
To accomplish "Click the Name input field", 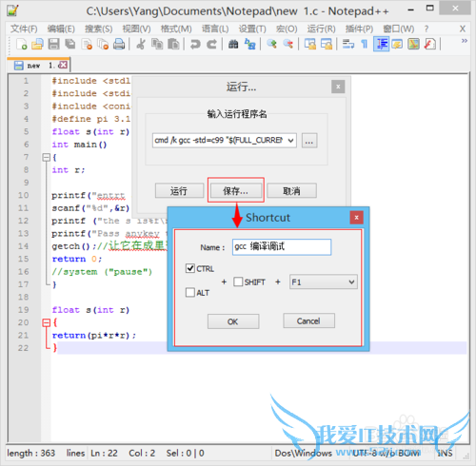I will [282, 247].
